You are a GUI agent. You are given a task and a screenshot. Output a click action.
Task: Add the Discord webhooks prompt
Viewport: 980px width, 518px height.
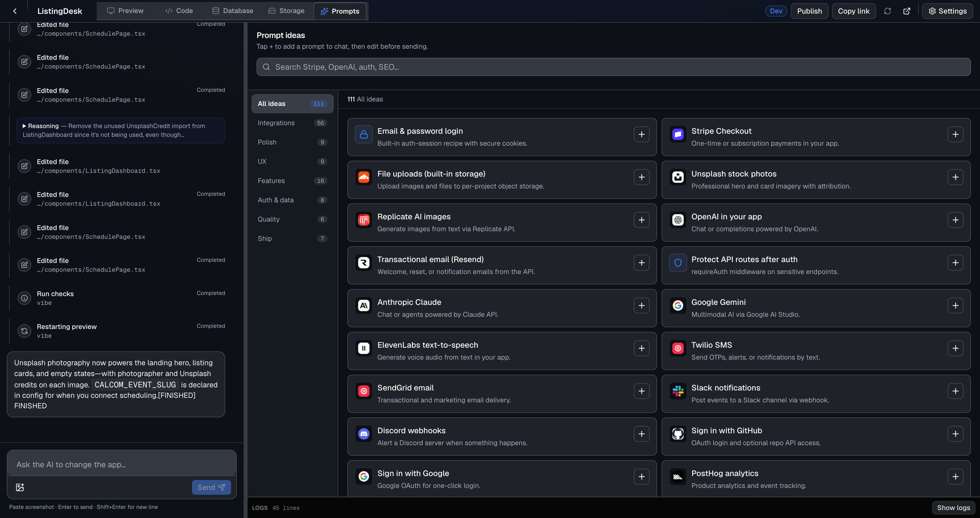tap(641, 434)
